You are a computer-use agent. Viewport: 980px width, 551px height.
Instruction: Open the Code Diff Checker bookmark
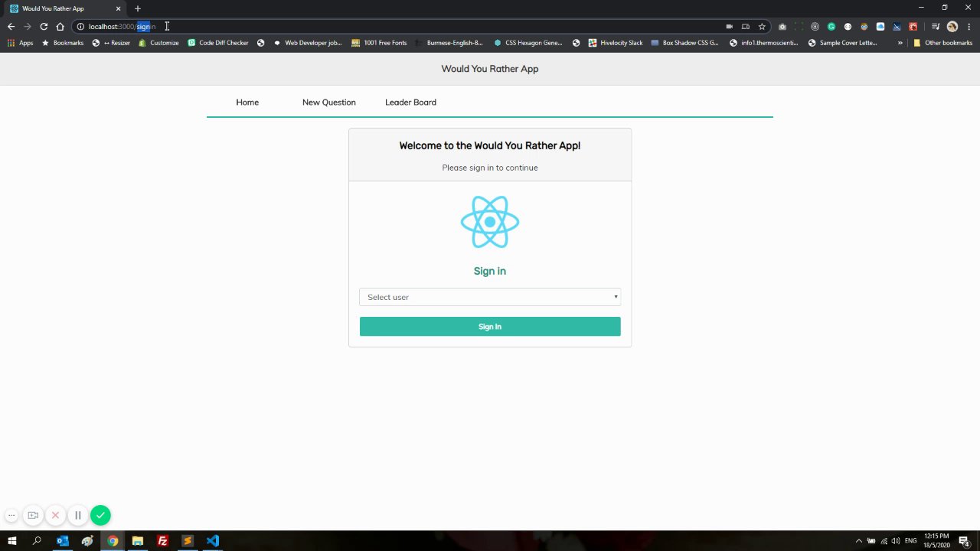pyautogui.click(x=218, y=43)
